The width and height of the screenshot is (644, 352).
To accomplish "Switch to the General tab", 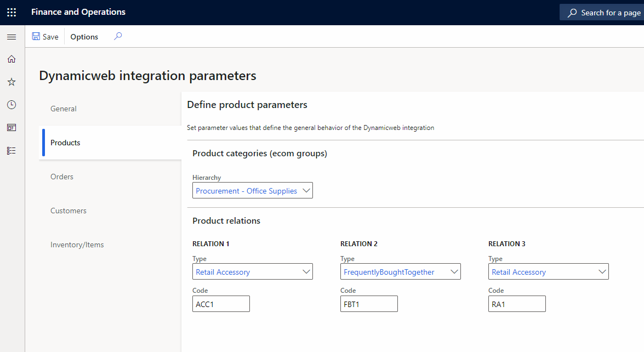I will click(64, 109).
